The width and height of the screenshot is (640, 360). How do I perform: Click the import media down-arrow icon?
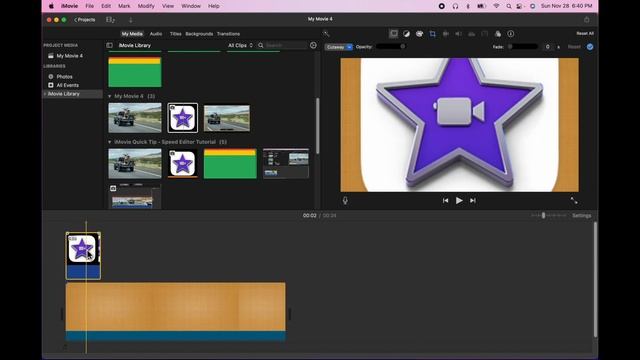131,20
